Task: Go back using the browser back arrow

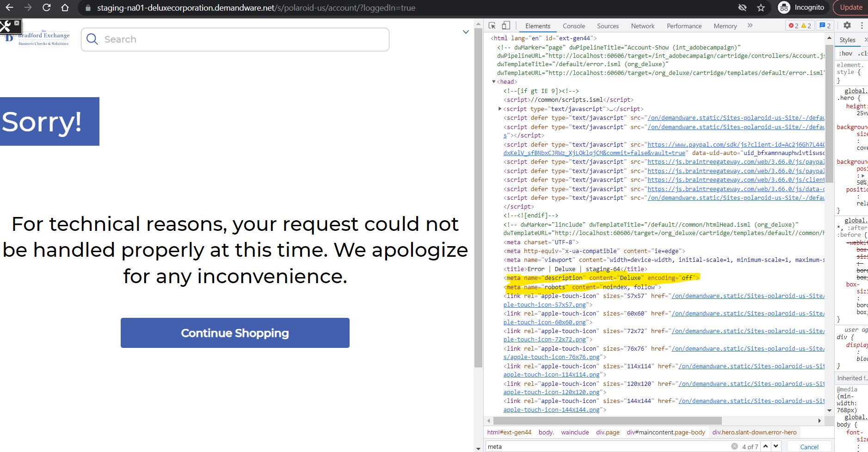Action: [x=9, y=8]
